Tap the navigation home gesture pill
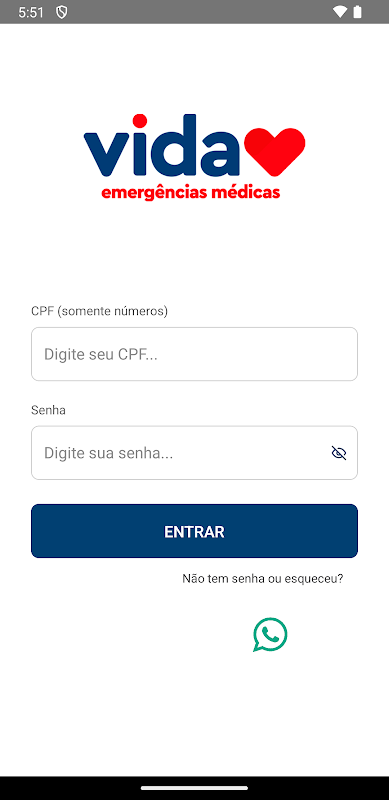Viewport: 389px width, 800px height. pos(194,788)
